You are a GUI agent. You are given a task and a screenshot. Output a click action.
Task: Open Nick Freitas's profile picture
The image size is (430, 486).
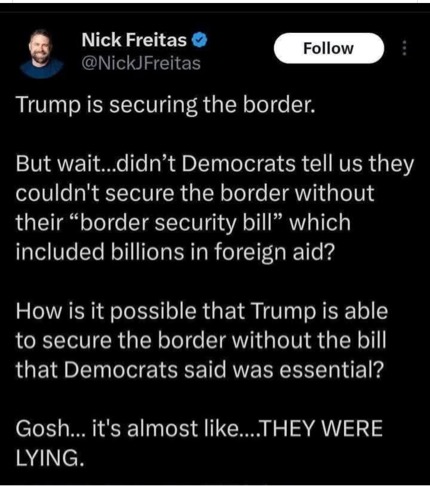point(41,53)
